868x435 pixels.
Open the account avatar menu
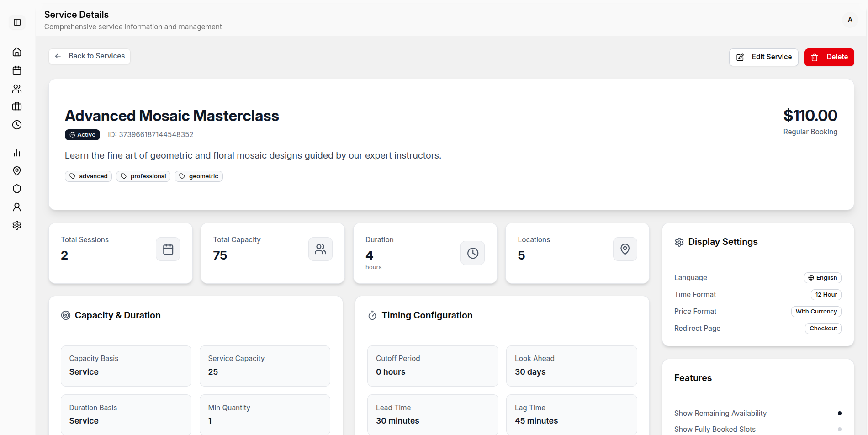[850, 20]
